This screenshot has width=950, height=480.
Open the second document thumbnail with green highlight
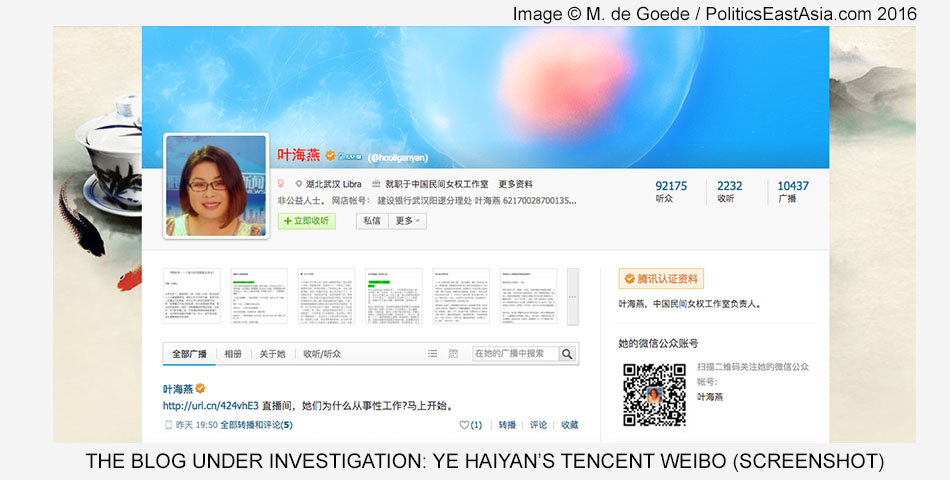259,296
